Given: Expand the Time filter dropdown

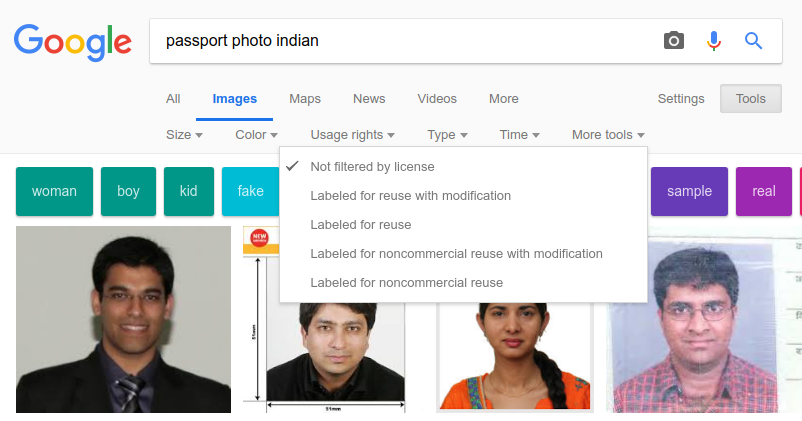Looking at the screenshot, I should click(x=519, y=135).
